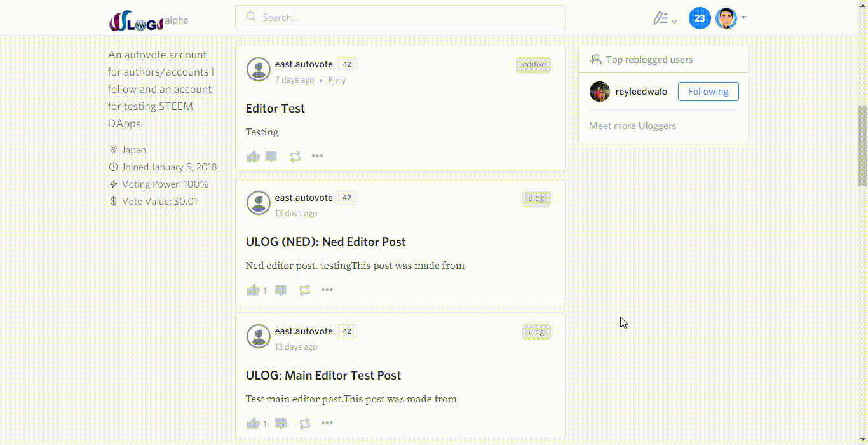Toggle Following button for reyleedwalo
Image resolution: width=868 pixels, height=445 pixels.
[708, 92]
